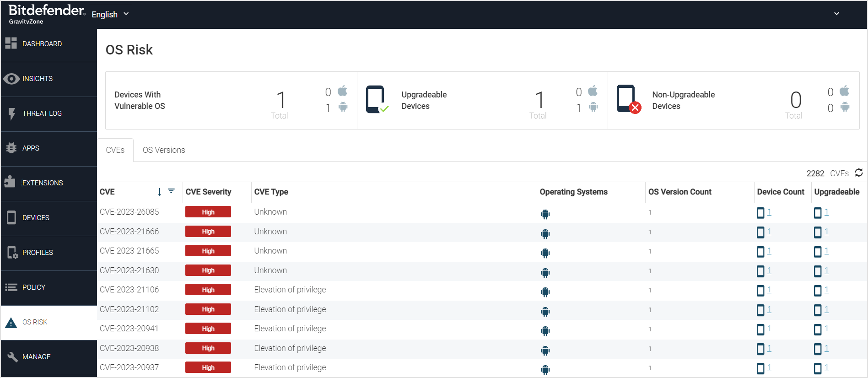Screen dimensions: 868x378
Task: Open the English language dropdown
Action: tap(110, 14)
